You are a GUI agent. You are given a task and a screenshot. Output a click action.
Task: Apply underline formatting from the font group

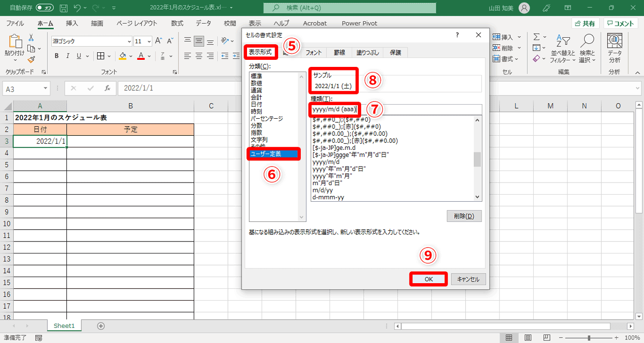click(x=78, y=56)
